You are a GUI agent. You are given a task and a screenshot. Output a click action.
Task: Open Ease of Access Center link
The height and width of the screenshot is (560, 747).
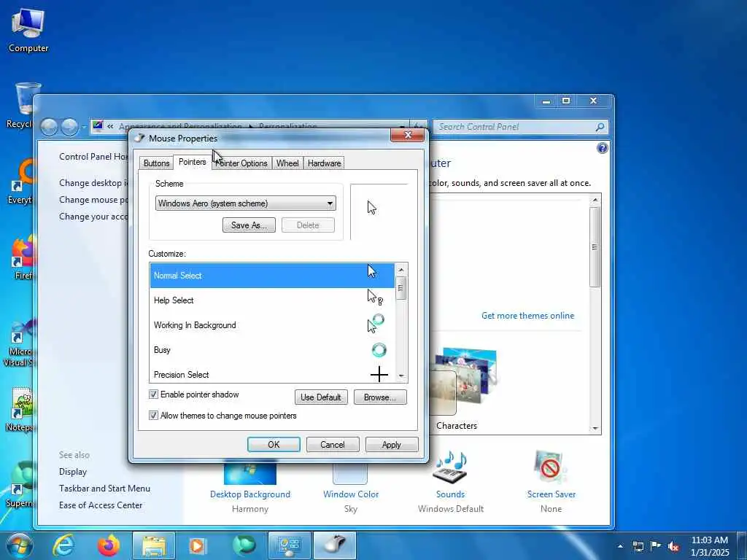tap(101, 505)
